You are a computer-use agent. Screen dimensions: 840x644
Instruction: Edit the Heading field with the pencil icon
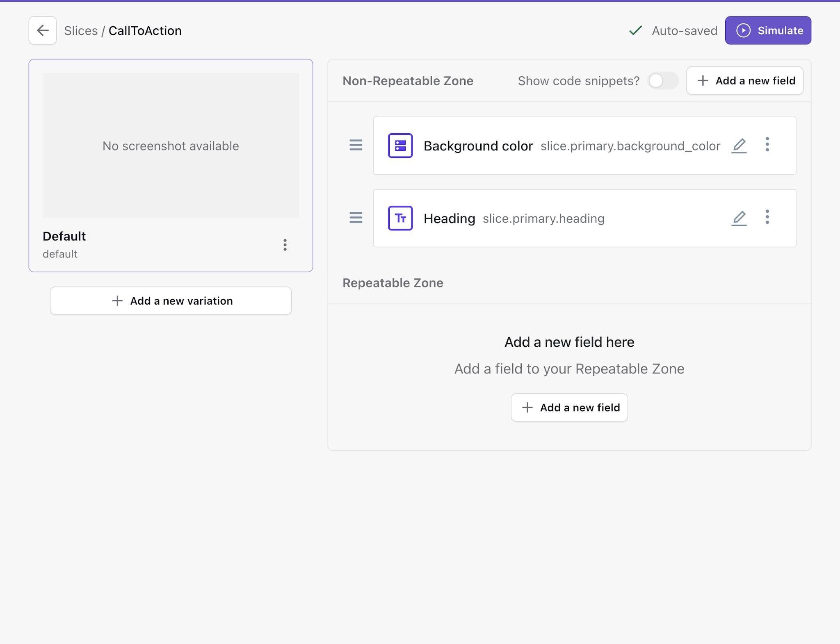pyautogui.click(x=739, y=218)
